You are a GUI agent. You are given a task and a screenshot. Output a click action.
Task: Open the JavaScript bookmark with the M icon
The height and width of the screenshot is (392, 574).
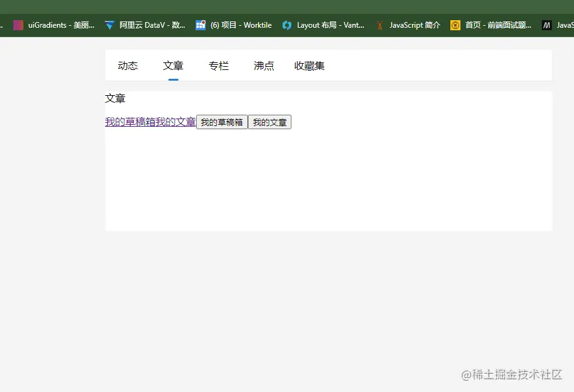558,25
